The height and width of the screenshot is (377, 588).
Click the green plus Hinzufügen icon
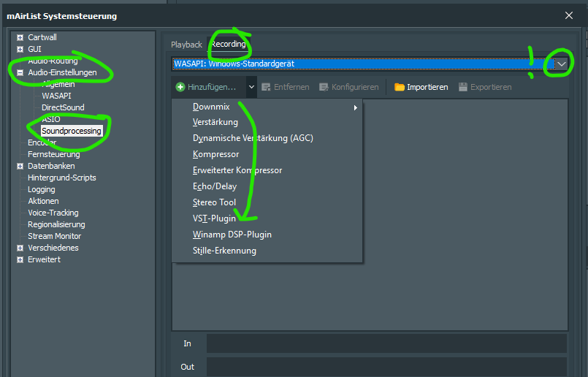180,87
